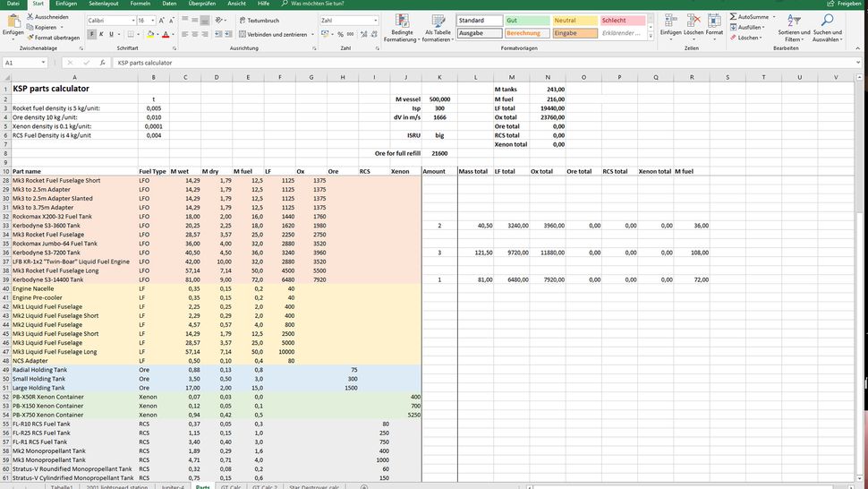The width and height of the screenshot is (868, 489).
Task: Apply percent number style
Action: pos(340,34)
